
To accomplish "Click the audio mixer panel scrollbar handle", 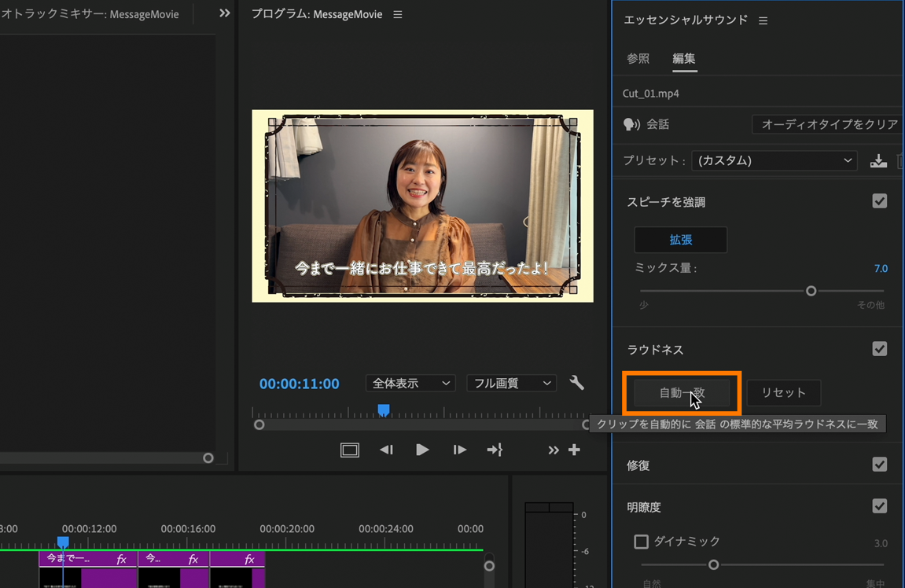I will pyautogui.click(x=208, y=458).
